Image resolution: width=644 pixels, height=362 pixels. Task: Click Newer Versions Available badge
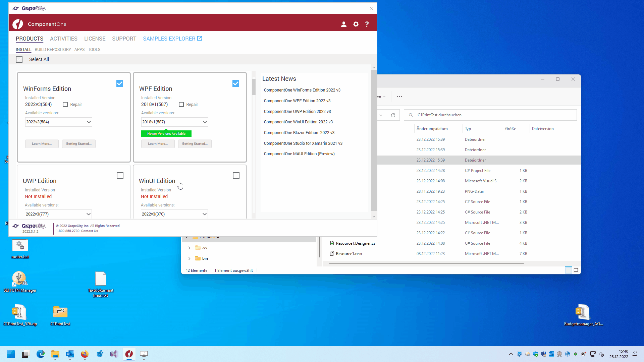pyautogui.click(x=166, y=134)
